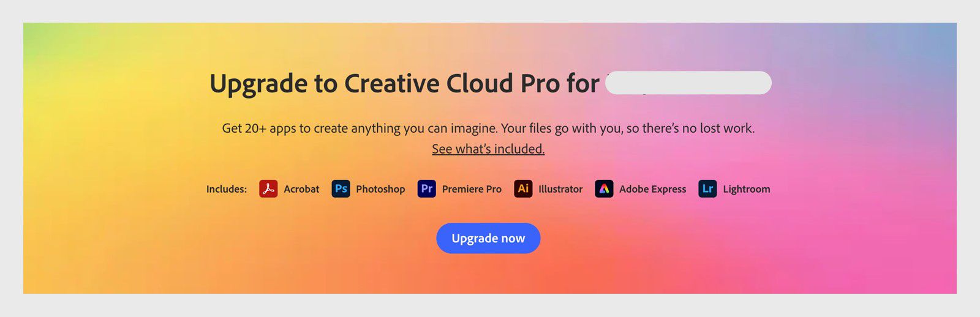Click the Photoshop text label

pyautogui.click(x=380, y=189)
